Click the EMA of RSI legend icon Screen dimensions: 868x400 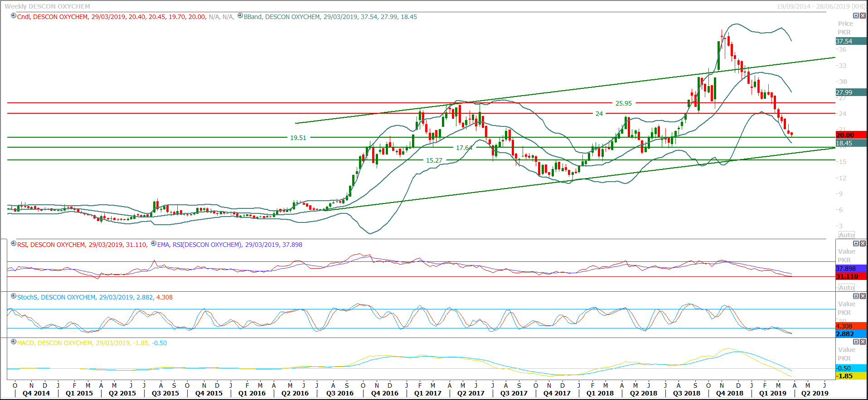pos(154,244)
